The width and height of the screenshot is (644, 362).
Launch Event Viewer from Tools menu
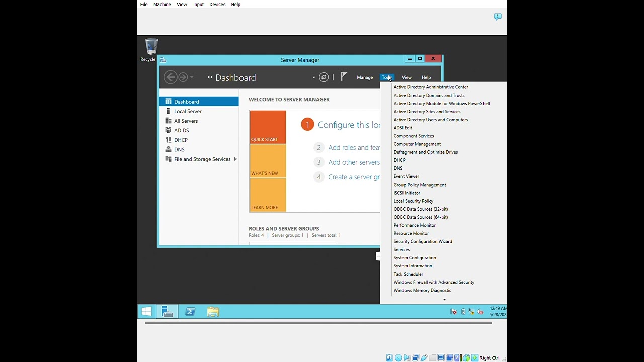pos(406,176)
